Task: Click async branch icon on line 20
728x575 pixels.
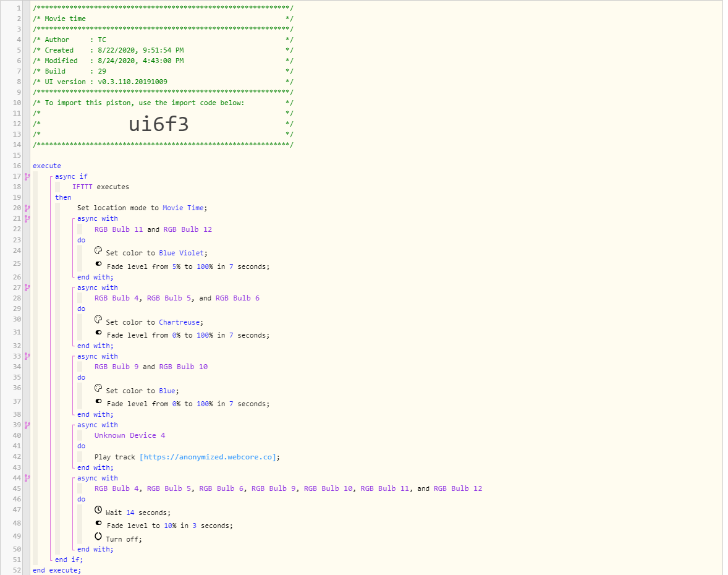Action: pyautogui.click(x=27, y=208)
